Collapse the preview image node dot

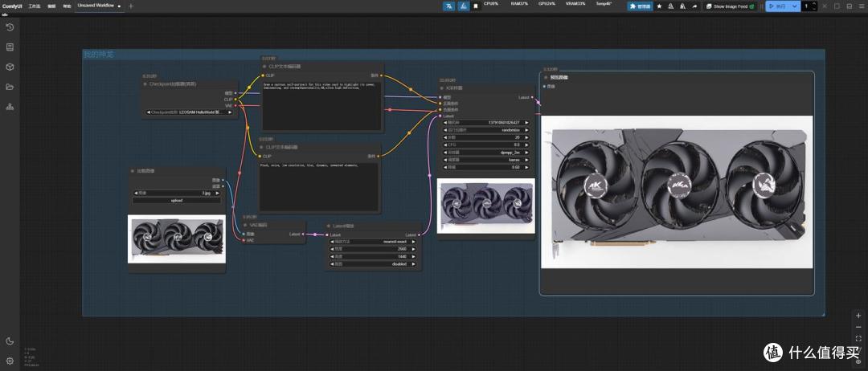click(x=546, y=77)
